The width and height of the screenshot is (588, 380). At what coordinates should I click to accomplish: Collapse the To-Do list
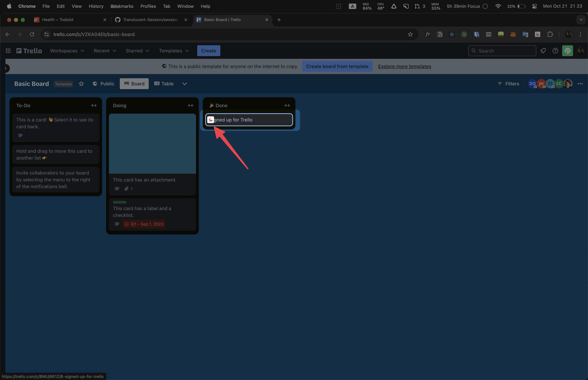point(94,105)
